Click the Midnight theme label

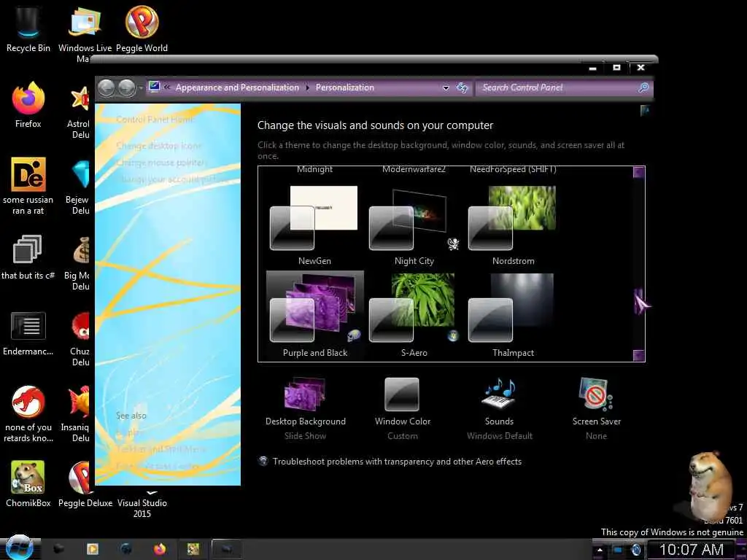314,169
